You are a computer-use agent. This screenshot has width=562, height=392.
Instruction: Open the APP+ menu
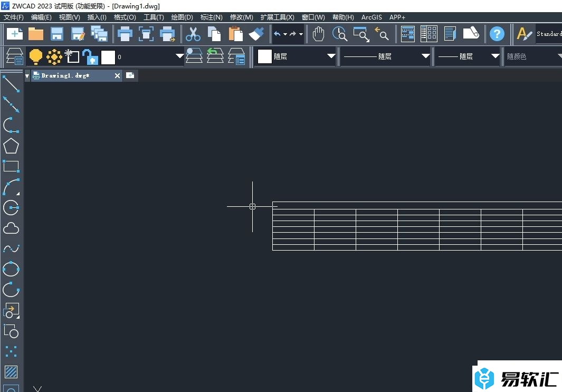[397, 17]
